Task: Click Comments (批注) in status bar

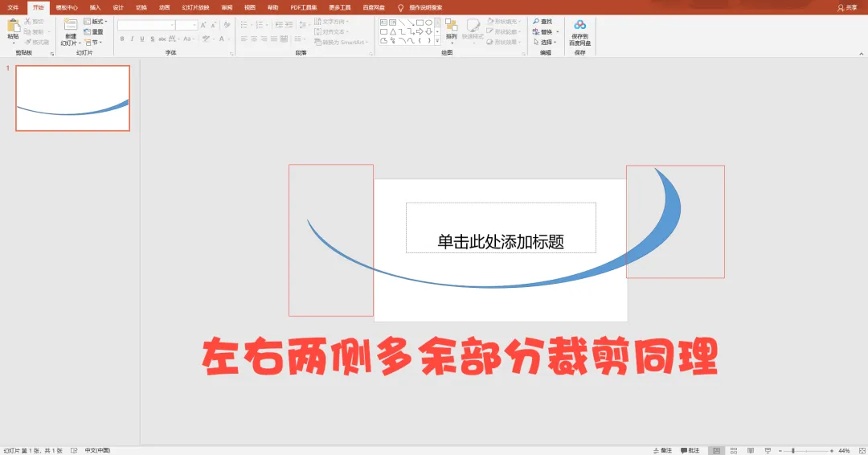Action: tap(690, 450)
